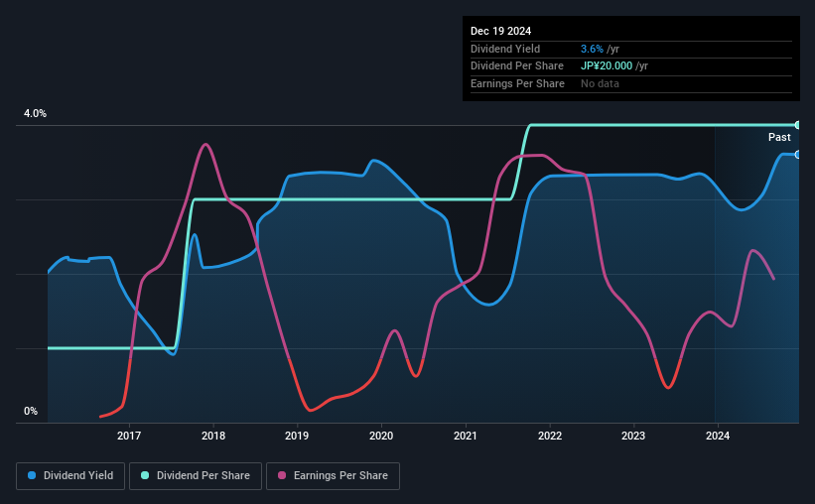Select the 2020 x-axis label

pos(381,436)
